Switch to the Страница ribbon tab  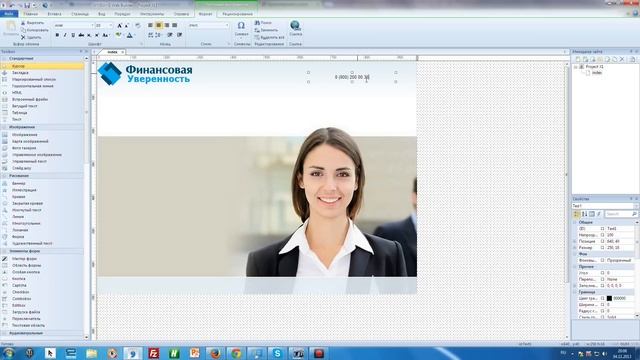80,14
